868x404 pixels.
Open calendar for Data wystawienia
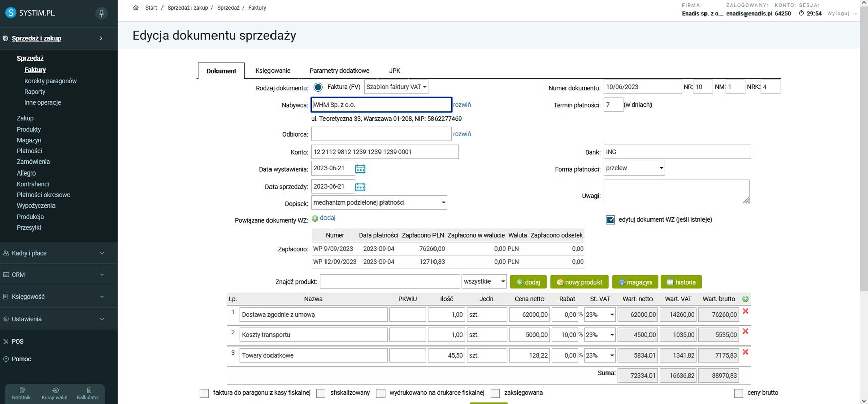point(360,169)
